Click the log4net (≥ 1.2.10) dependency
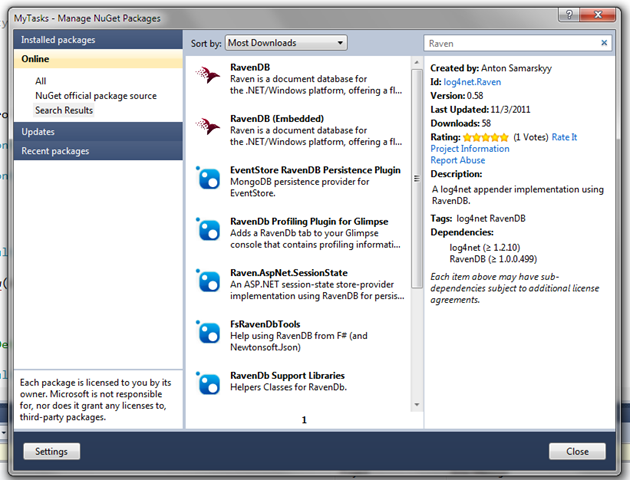This screenshot has width=630, height=480. [485, 247]
